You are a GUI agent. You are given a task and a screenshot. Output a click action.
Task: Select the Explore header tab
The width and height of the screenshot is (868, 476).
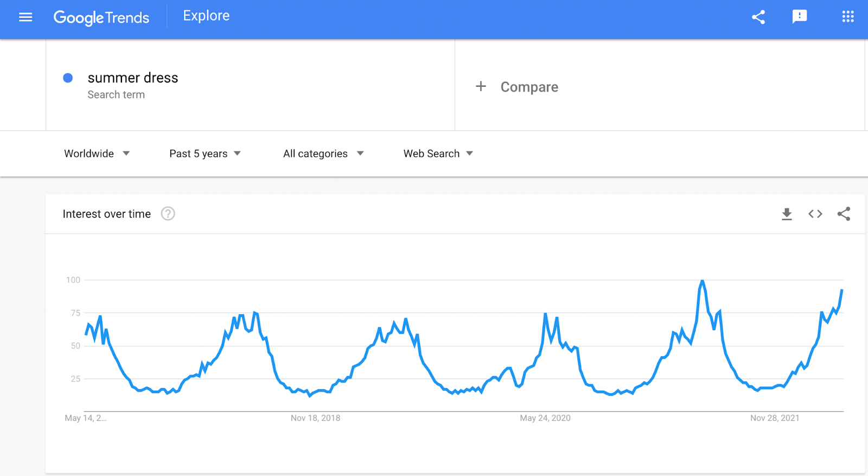(206, 16)
